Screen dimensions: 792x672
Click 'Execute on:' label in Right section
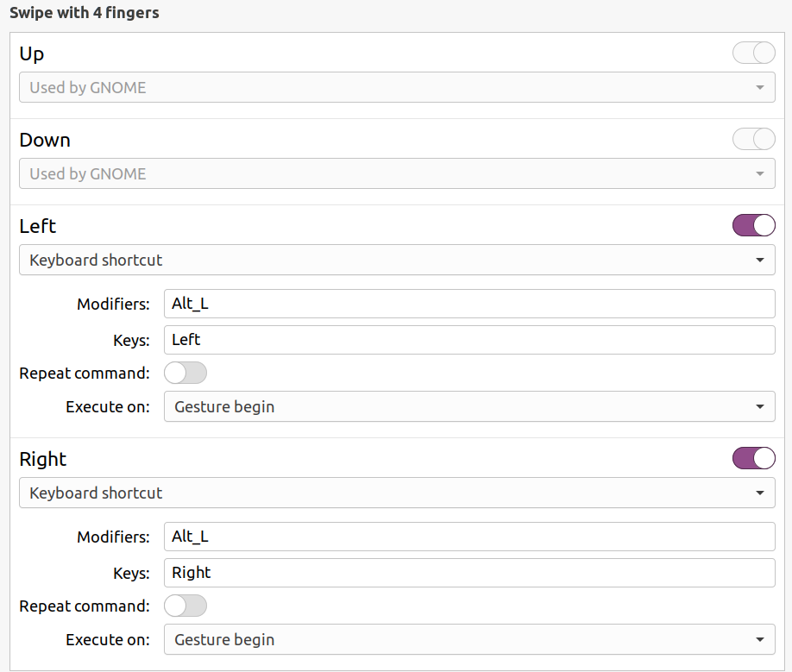coord(108,640)
